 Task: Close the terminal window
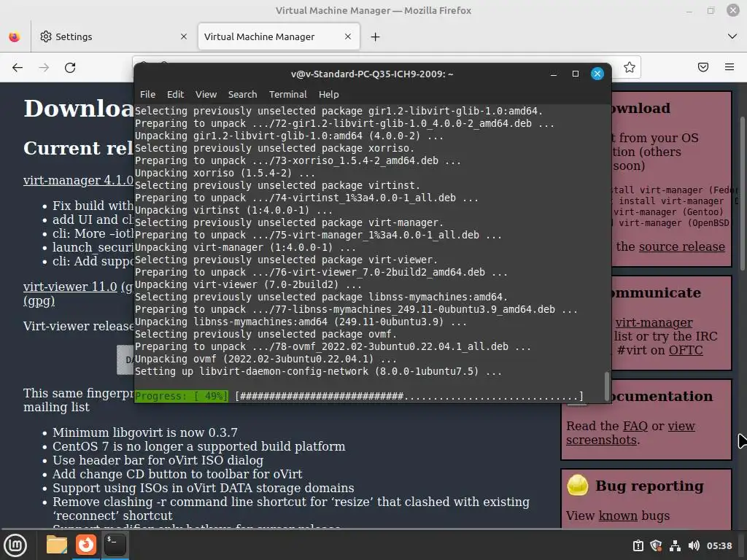pos(597,74)
